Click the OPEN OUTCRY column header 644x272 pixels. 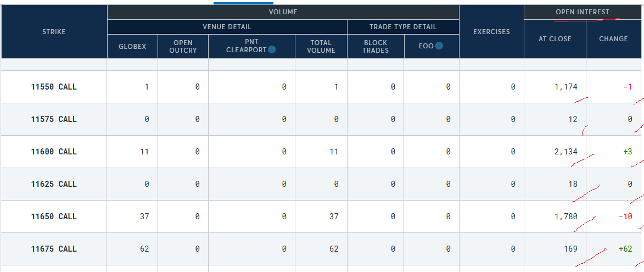click(183, 47)
